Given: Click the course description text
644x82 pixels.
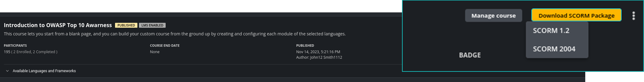Looking at the screenshot, I should click(x=175, y=34).
